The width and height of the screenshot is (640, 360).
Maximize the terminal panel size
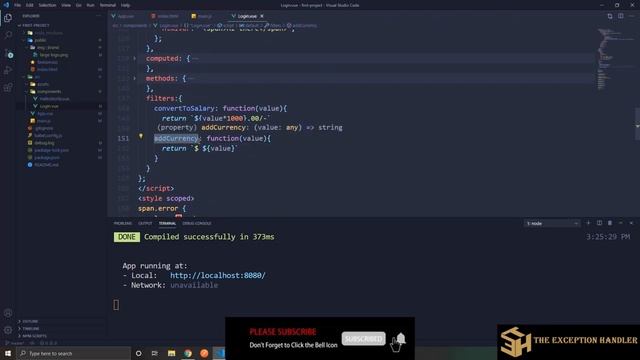point(621,223)
